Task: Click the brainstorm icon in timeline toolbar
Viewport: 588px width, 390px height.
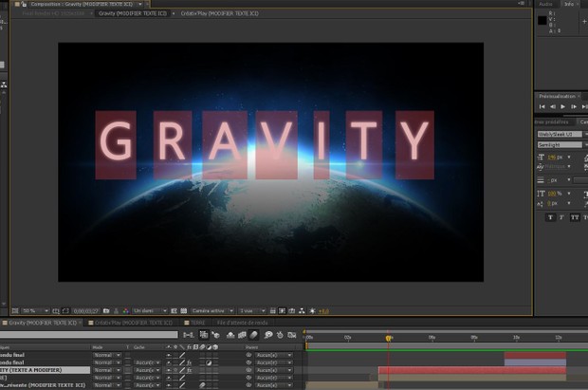Action: click(268, 335)
